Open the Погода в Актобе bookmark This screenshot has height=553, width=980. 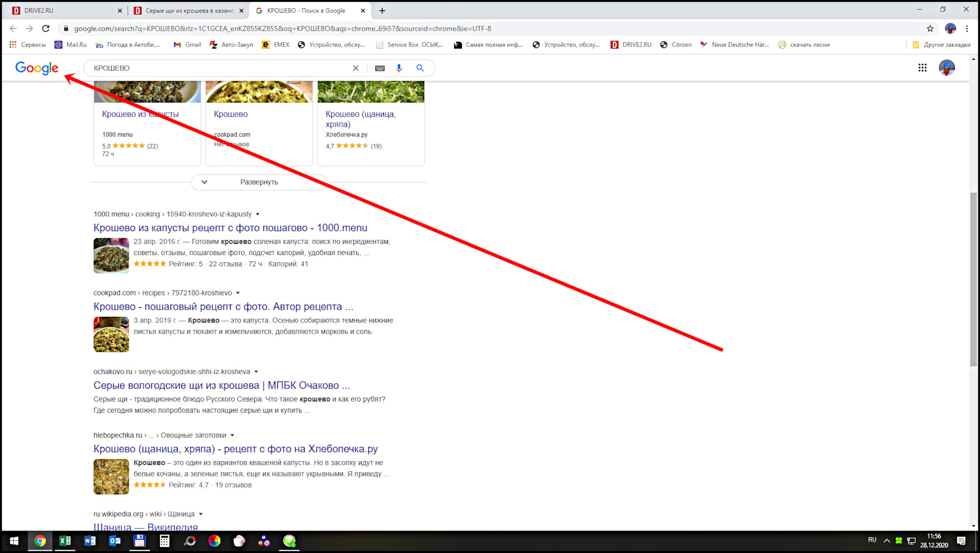pyautogui.click(x=128, y=45)
